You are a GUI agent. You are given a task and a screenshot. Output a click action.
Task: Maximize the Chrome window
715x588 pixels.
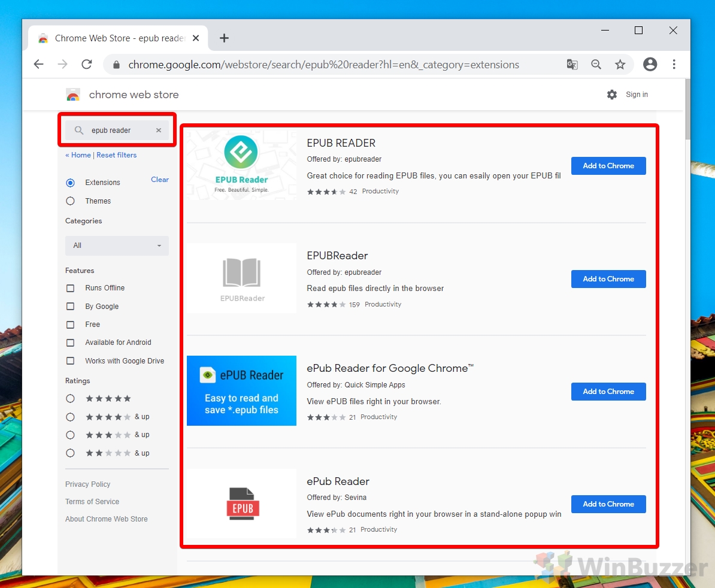(638, 31)
